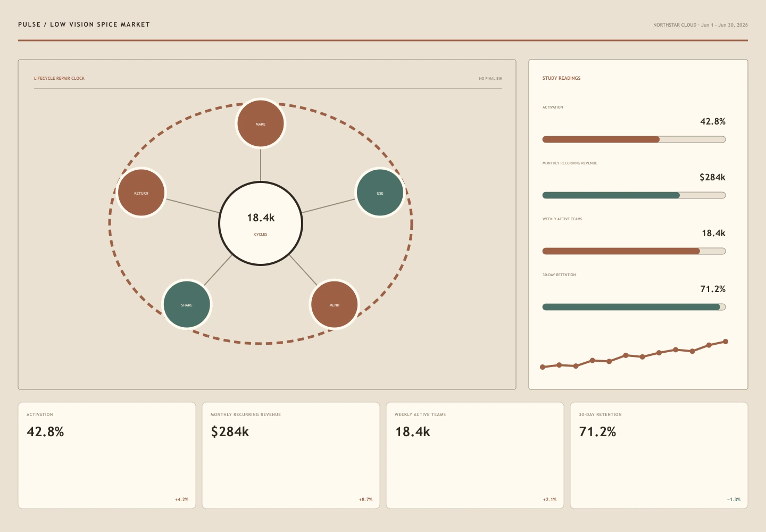Viewport: 766px width, 532px height.
Task: Click the $284k value in Study Readings
Action: pos(712,177)
